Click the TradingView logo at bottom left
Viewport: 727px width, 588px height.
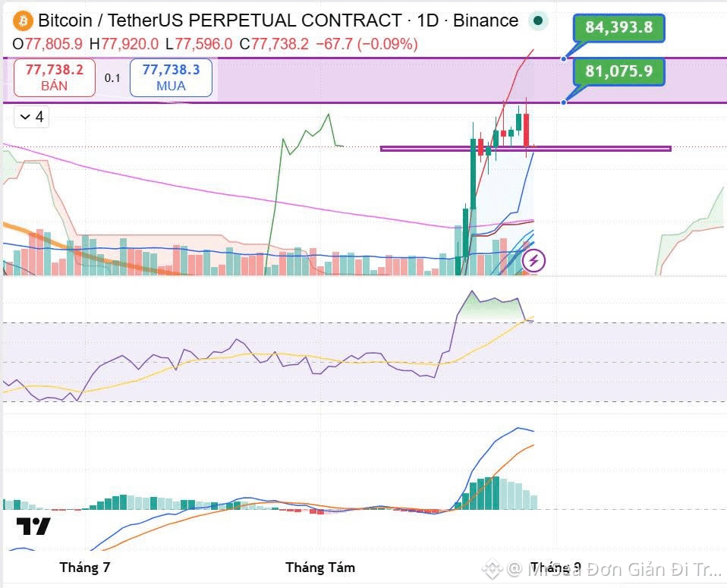tap(33, 526)
